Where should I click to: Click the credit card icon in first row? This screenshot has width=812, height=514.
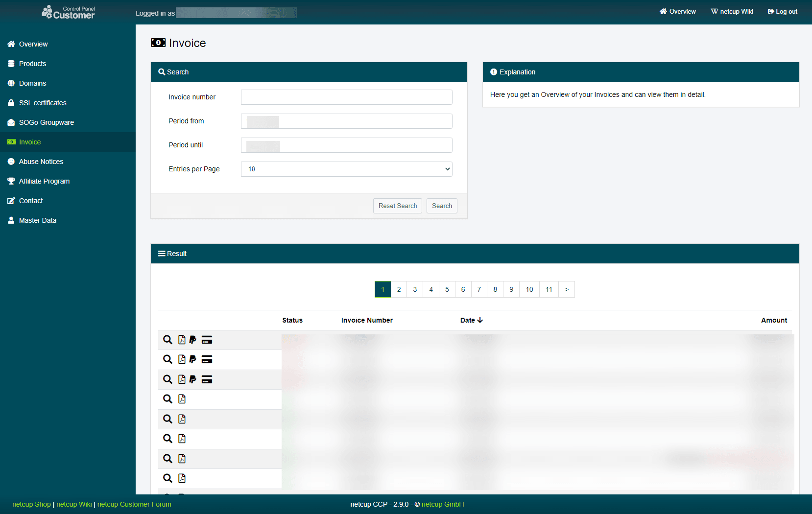pos(207,340)
